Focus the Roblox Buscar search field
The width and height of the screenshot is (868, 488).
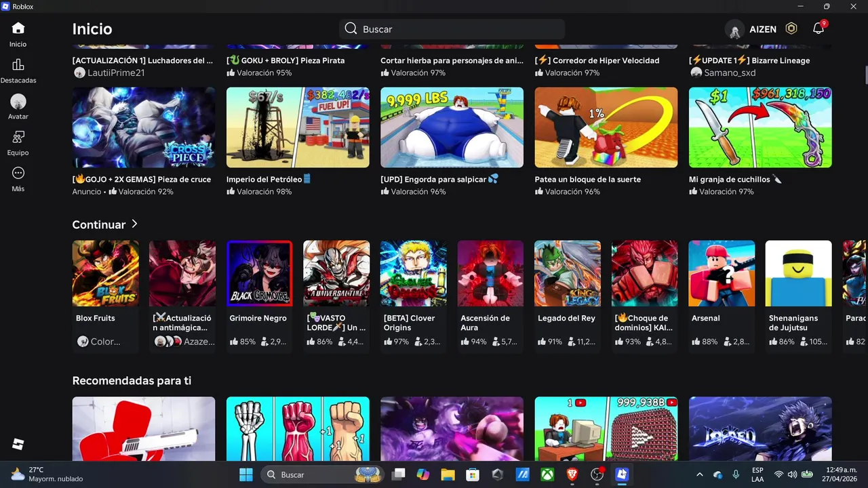click(x=452, y=29)
